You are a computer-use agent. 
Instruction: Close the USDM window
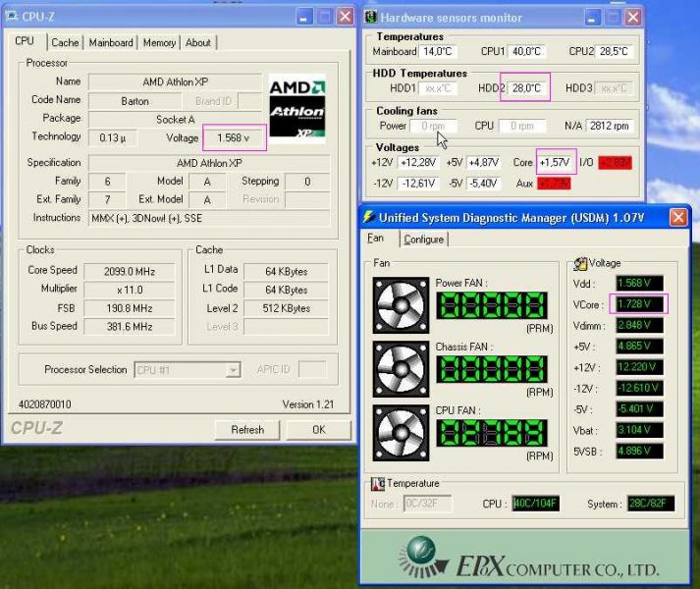point(678,218)
